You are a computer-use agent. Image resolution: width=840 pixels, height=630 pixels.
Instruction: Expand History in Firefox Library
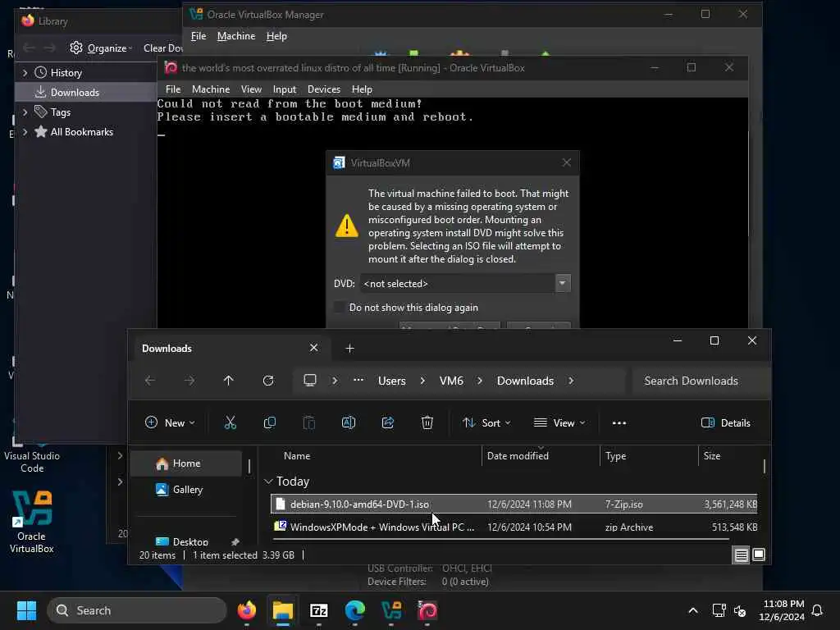(25, 72)
